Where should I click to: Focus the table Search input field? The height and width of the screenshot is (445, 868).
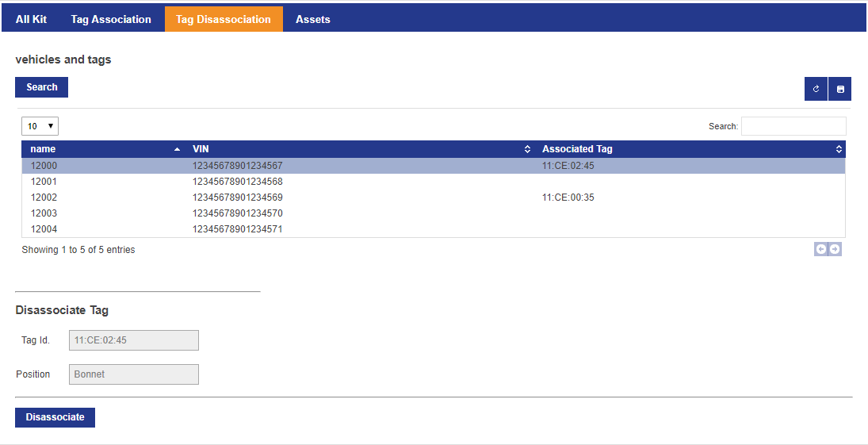pos(793,126)
